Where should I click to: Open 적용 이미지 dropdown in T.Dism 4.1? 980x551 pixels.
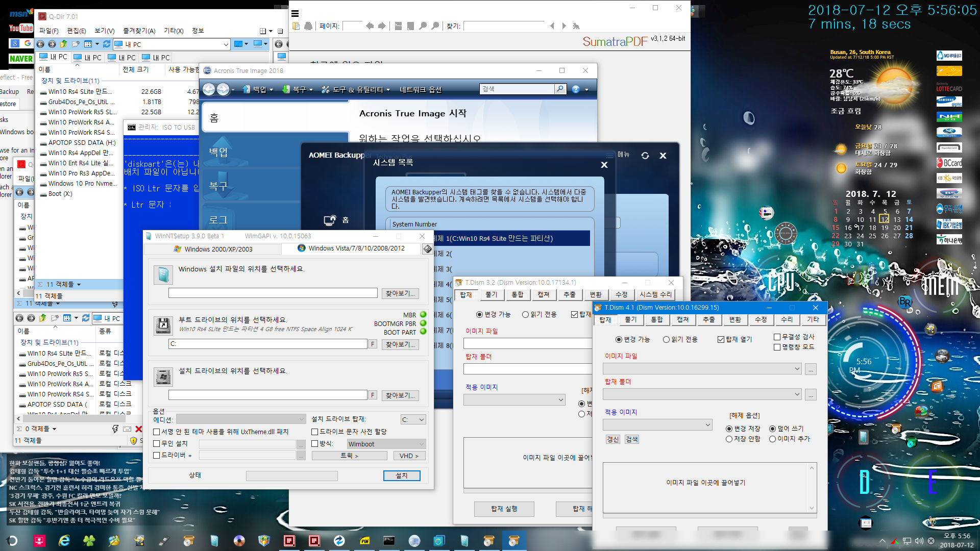tap(657, 424)
